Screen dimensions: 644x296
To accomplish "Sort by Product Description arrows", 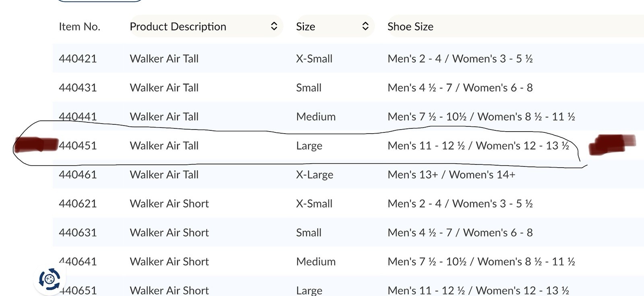I will pyautogui.click(x=274, y=27).
